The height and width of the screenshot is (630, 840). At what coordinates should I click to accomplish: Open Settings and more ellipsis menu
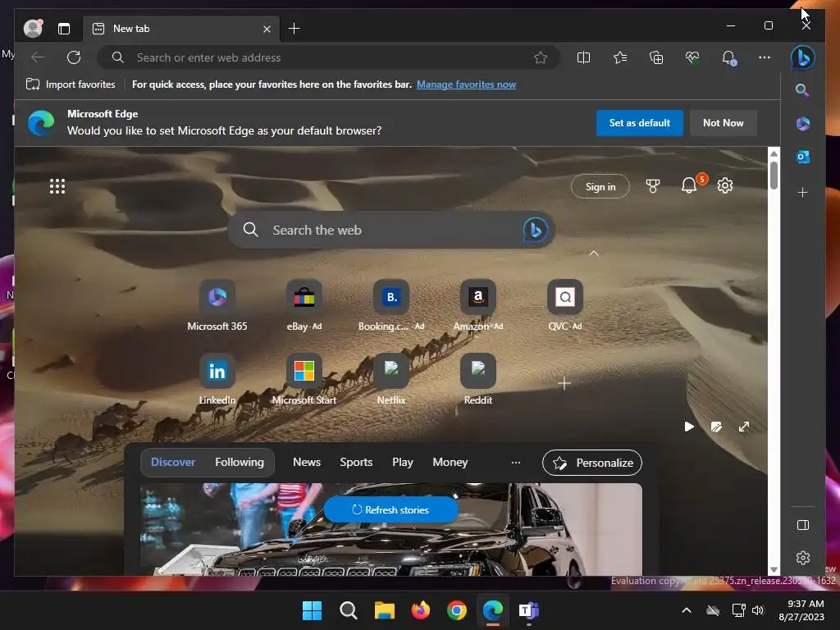pyautogui.click(x=765, y=57)
